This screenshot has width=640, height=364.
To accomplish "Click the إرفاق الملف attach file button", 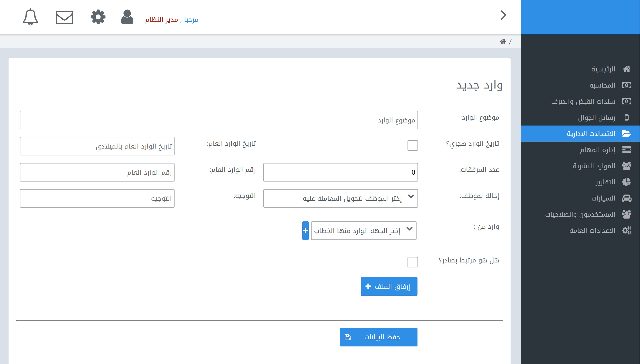I will coord(389,286).
